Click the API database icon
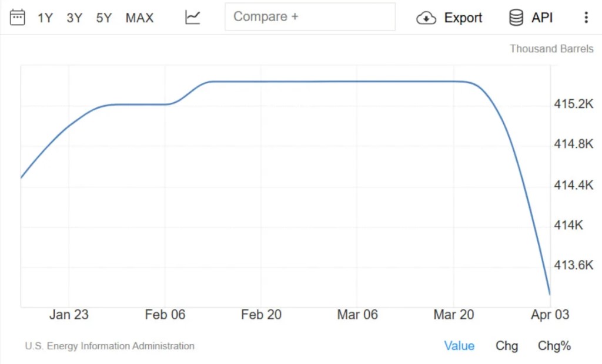The height and width of the screenshot is (364, 602). pos(516,18)
